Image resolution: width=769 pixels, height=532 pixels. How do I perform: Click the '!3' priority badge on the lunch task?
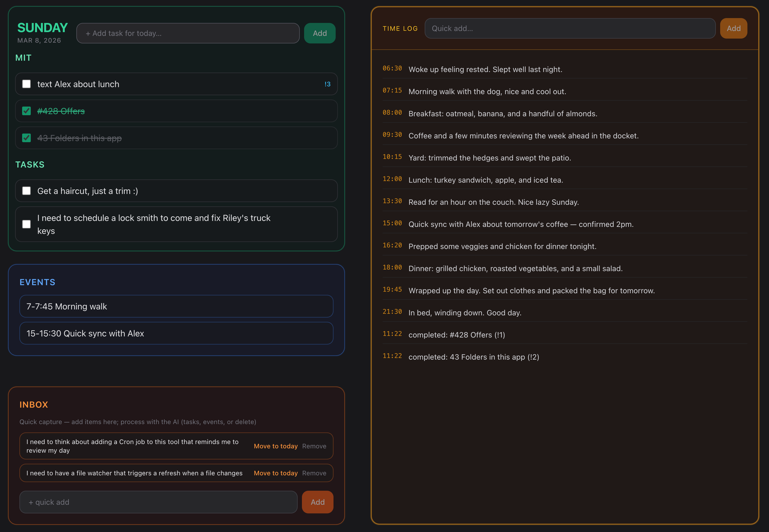click(328, 84)
